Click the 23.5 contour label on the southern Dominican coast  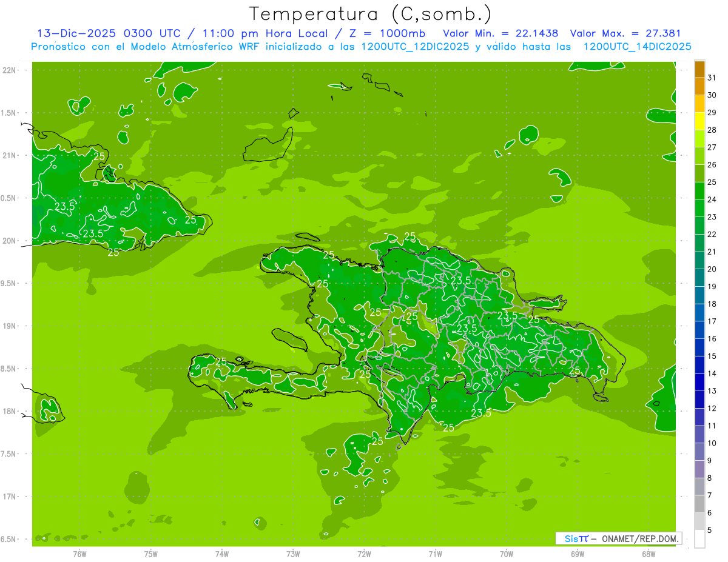tap(481, 413)
